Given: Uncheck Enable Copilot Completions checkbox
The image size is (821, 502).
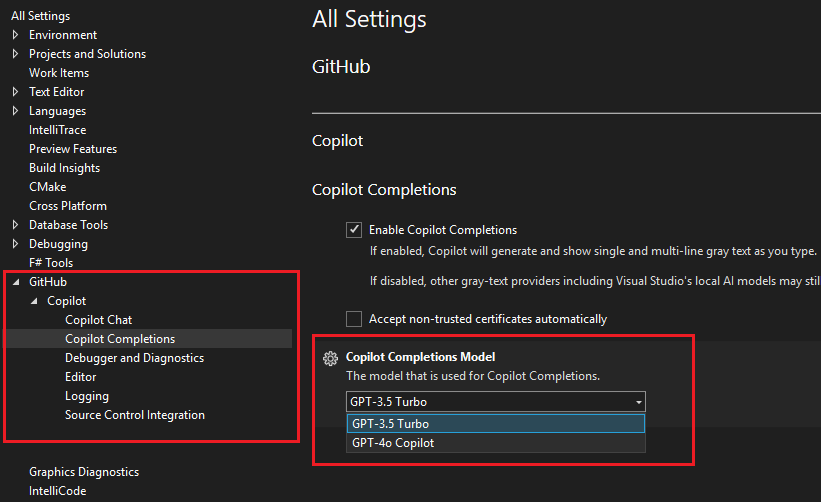Looking at the screenshot, I should pyautogui.click(x=354, y=230).
